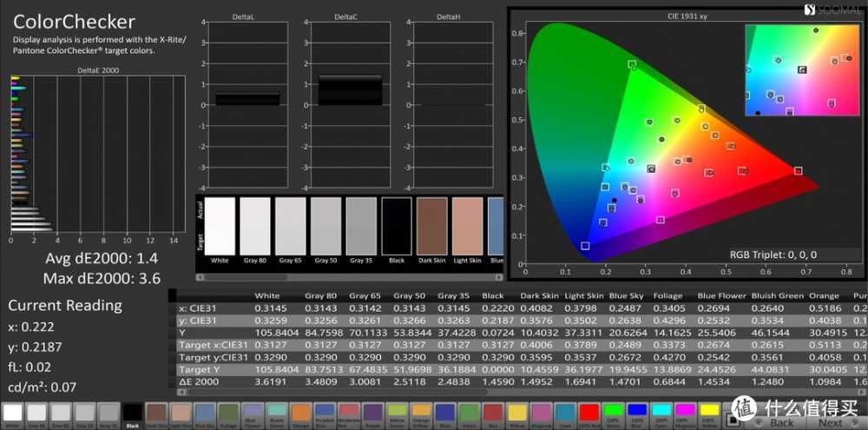Select the Gray 50 actual/target comparison swatch
The height and width of the screenshot is (430, 868).
coord(325,225)
